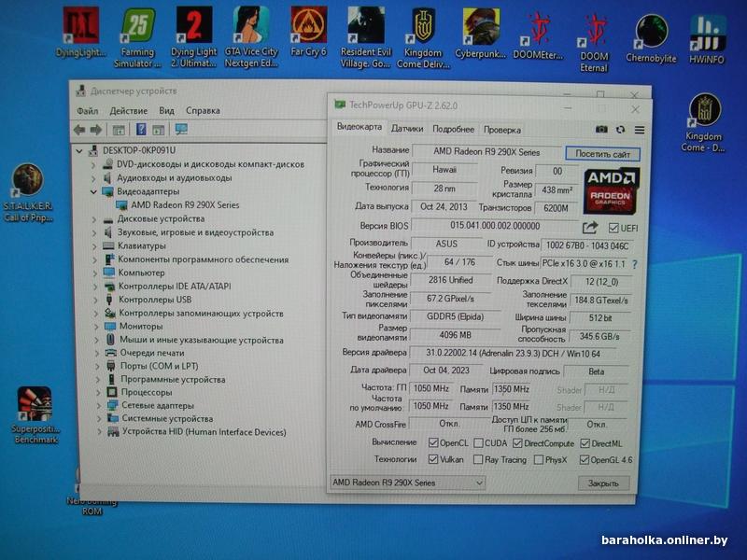Open Kingdom Come Deliverance shortcut in top row

pos(423,38)
